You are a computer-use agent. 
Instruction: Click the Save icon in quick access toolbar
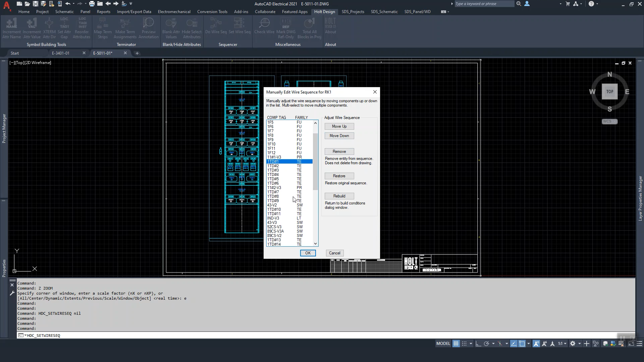35,4
